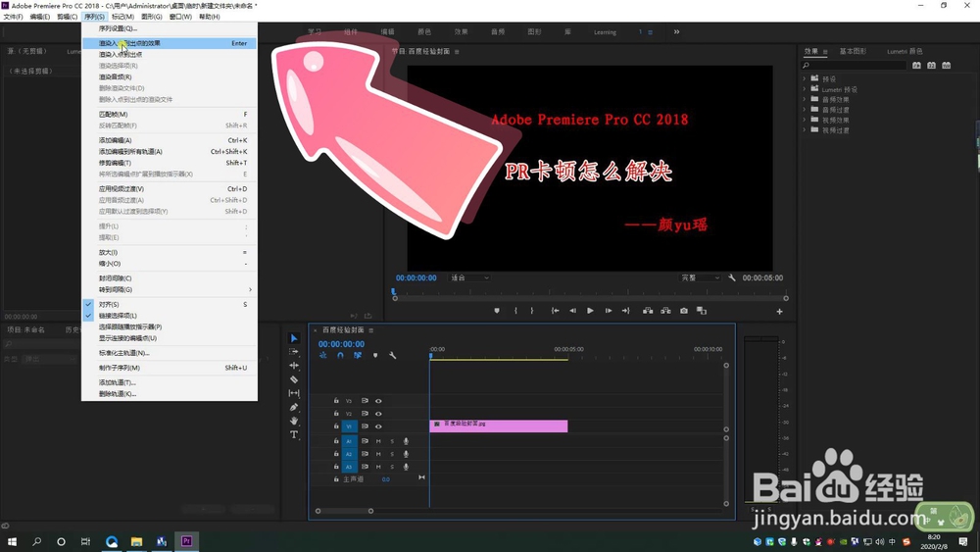Image resolution: width=980 pixels, height=552 pixels.
Task: Export frame with camera icon
Action: pyautogui.click(x=684, y=311)
